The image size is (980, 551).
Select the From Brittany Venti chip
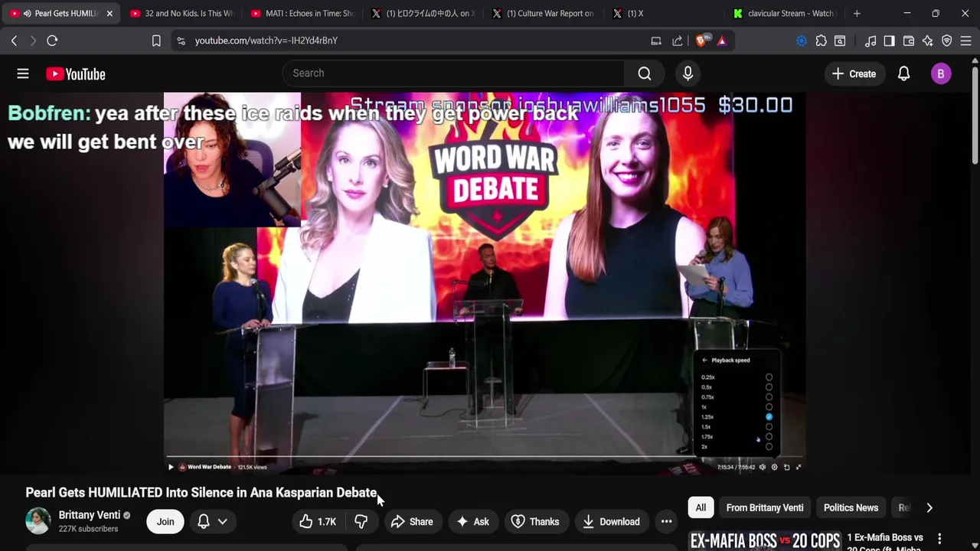765,507
